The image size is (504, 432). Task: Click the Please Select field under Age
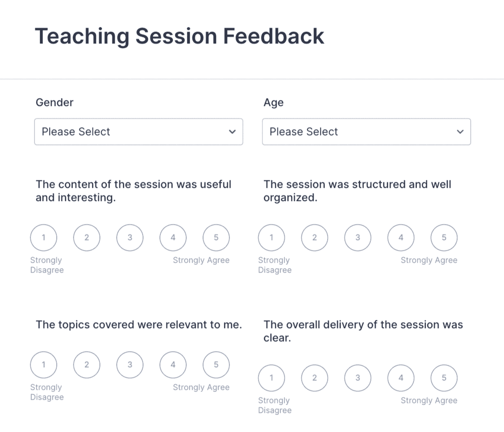[x=366, y=132]
